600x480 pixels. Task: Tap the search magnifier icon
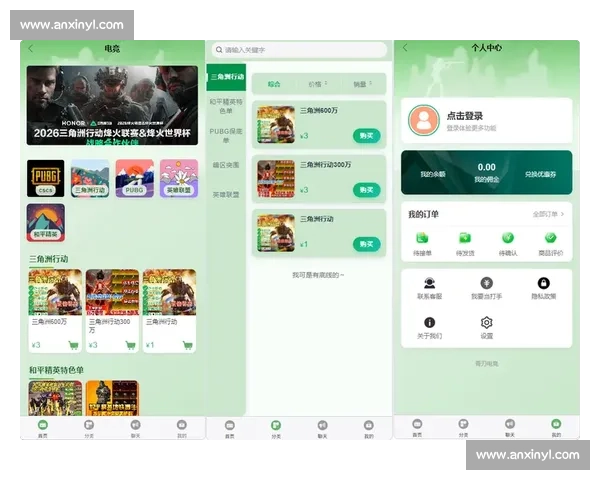coord(219,50)
